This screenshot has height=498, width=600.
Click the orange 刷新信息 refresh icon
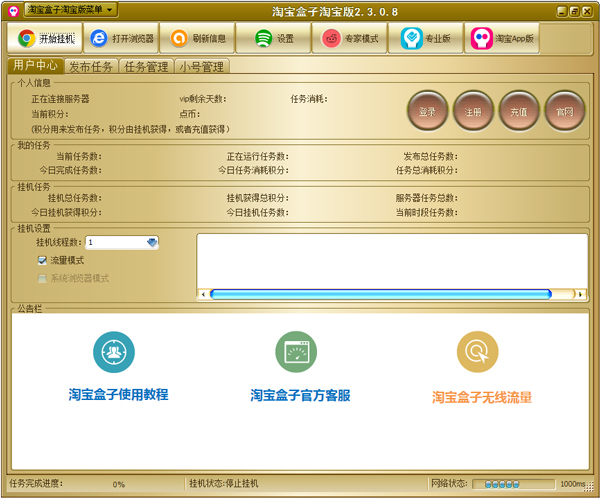pyautogui.click(x=179, y=38)
